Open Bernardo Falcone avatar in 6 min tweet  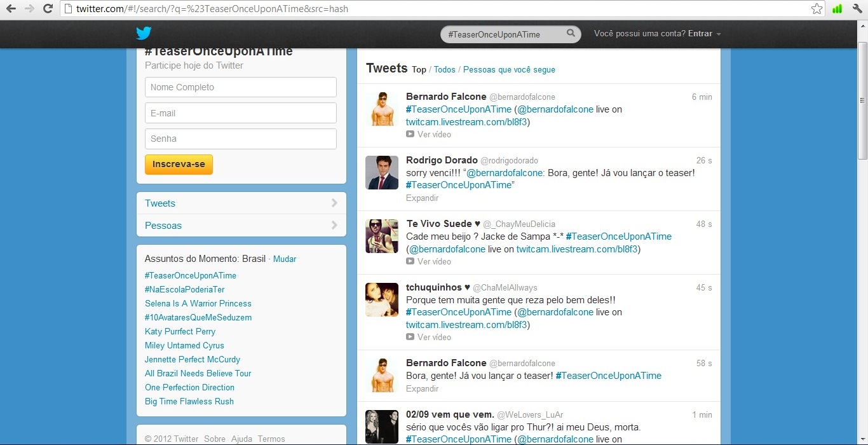[x=382, y=109]
